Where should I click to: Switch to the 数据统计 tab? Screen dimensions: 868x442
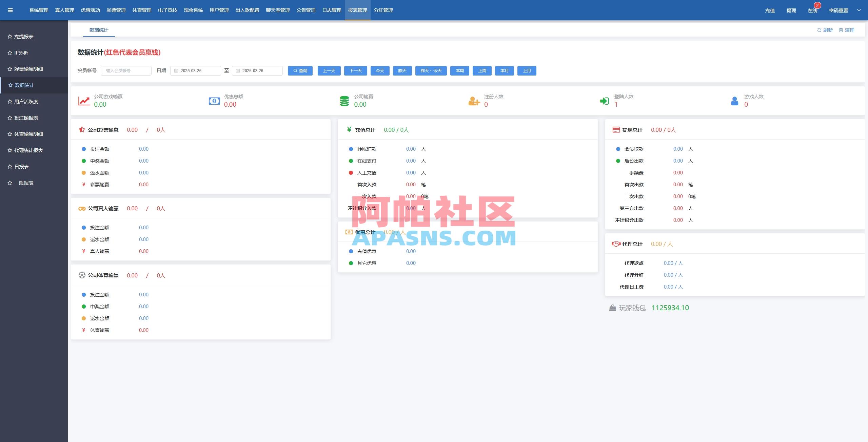[99, 30]
